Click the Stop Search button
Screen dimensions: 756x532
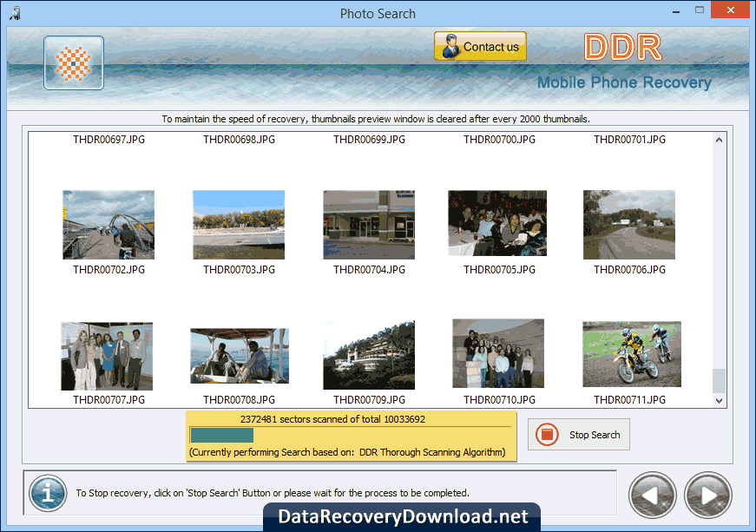click(579, 435)
